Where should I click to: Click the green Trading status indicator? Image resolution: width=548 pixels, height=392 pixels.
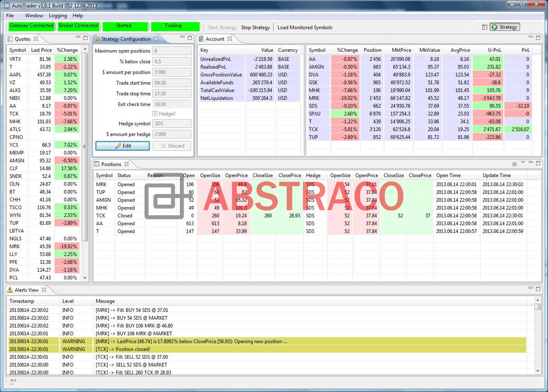pyautogui.click(x=175, y=26)
